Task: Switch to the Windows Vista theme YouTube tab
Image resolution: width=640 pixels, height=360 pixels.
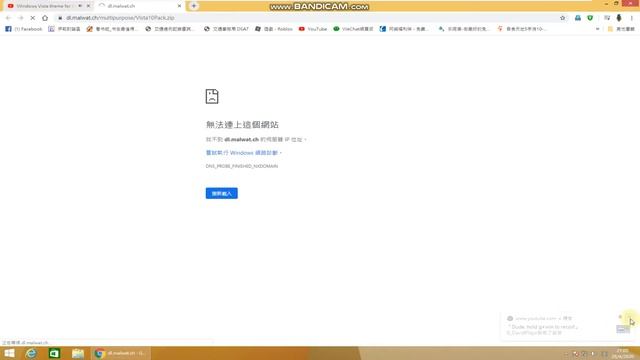Action: pos(43,6)
